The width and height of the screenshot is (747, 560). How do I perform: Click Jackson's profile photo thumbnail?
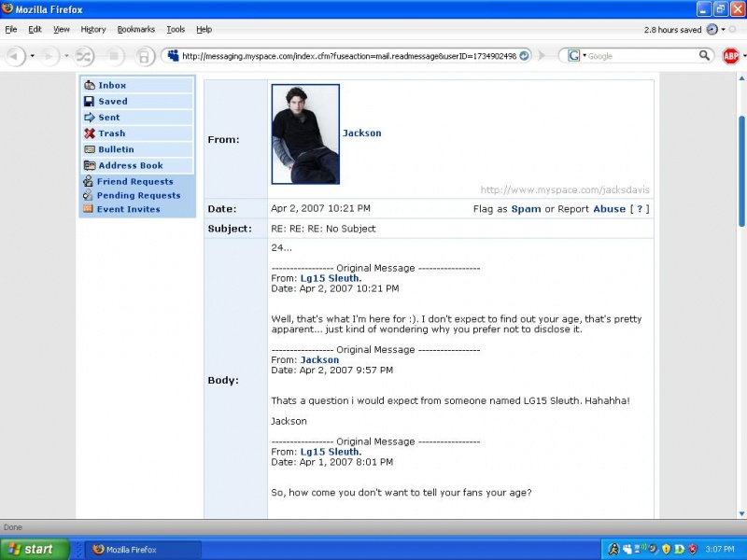tap(305, 134)
